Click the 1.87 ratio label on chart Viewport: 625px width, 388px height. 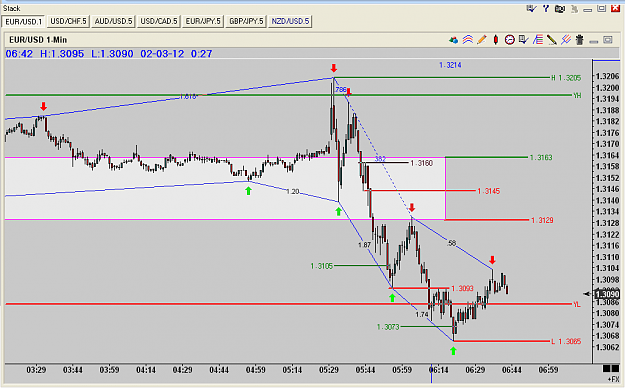[364, 245]
